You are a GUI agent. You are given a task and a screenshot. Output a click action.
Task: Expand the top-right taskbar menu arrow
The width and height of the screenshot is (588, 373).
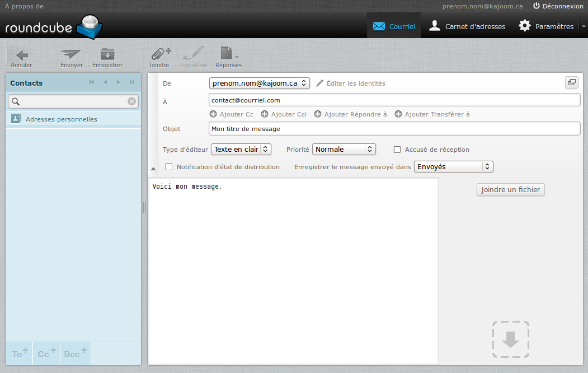(584, 26)
